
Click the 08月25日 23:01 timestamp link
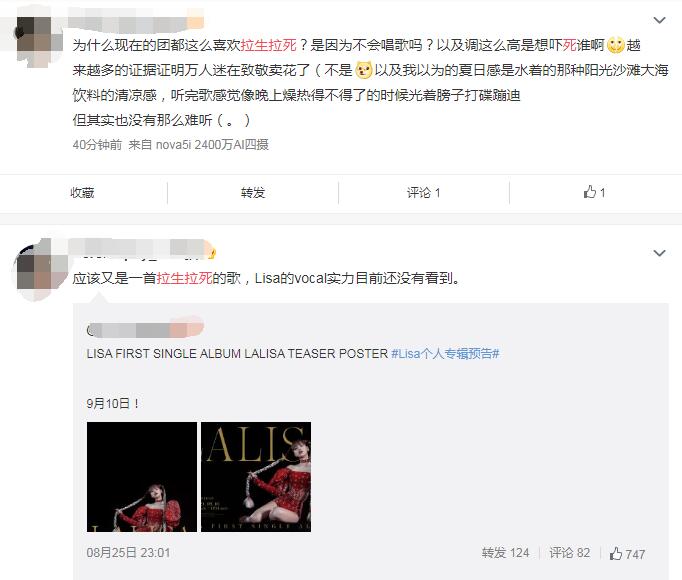click(128, 553)
